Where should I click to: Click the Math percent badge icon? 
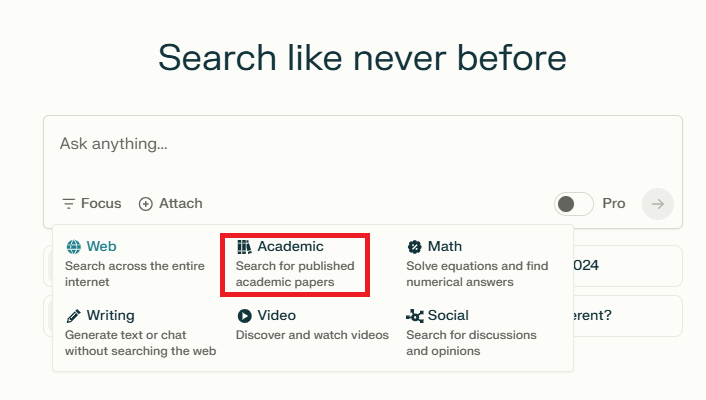click(x=414, y=246)
